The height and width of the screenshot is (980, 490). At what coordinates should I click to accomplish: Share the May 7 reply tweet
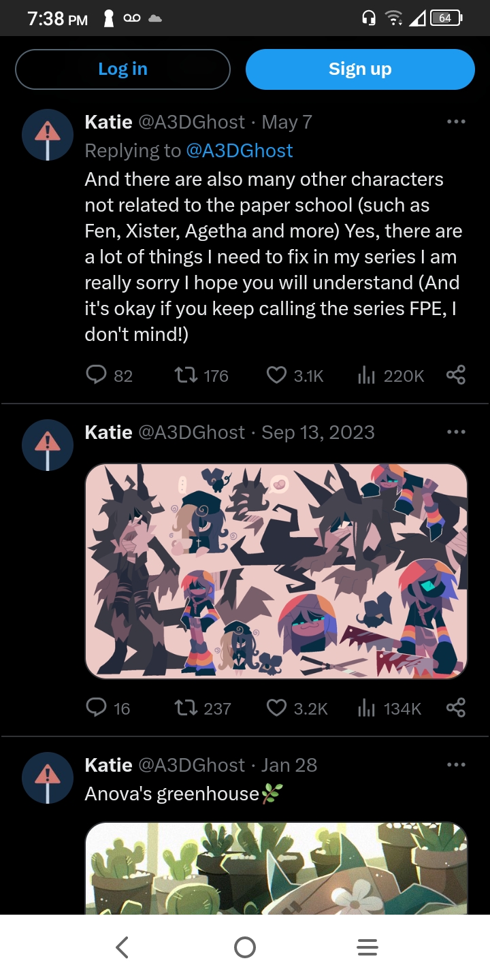tap(456, 375)
